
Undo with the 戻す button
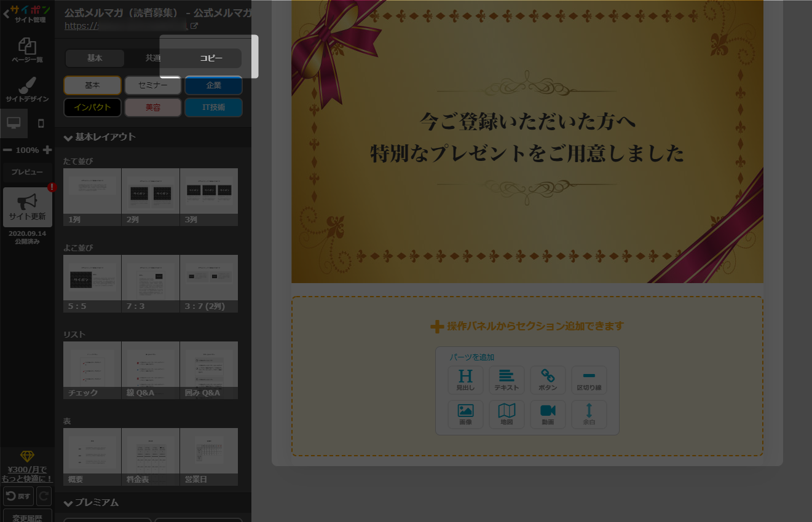click(x=18, y=496)
